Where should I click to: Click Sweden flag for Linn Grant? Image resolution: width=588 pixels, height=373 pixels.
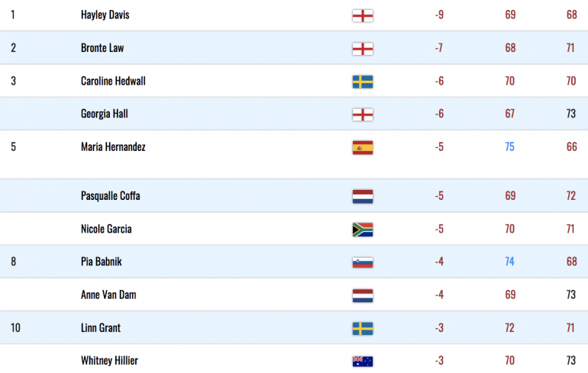pos(363,329)
